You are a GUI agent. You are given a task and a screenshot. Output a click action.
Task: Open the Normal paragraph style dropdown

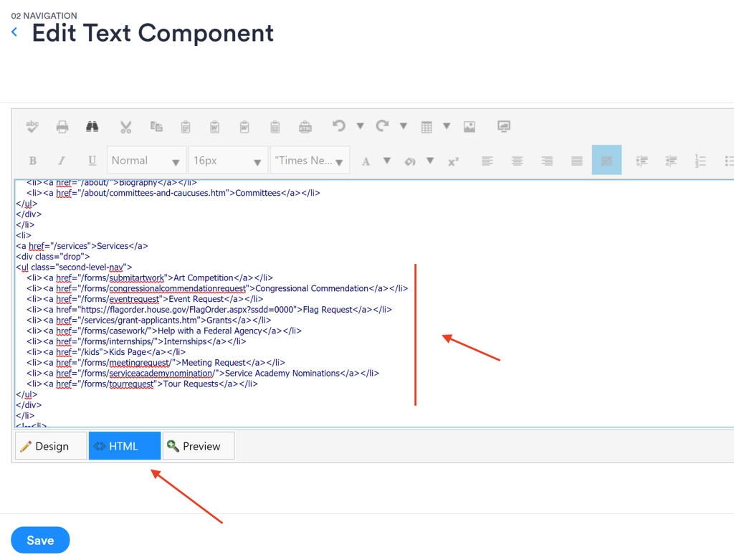tap(146, 160)
